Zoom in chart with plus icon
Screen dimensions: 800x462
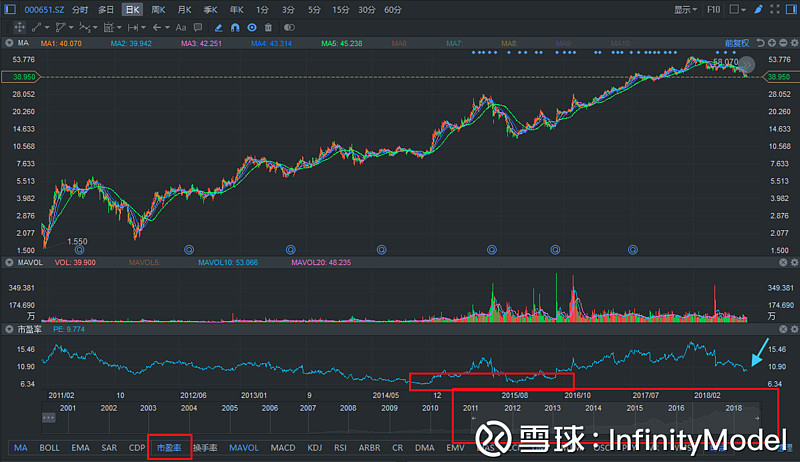tap(774, 44)
